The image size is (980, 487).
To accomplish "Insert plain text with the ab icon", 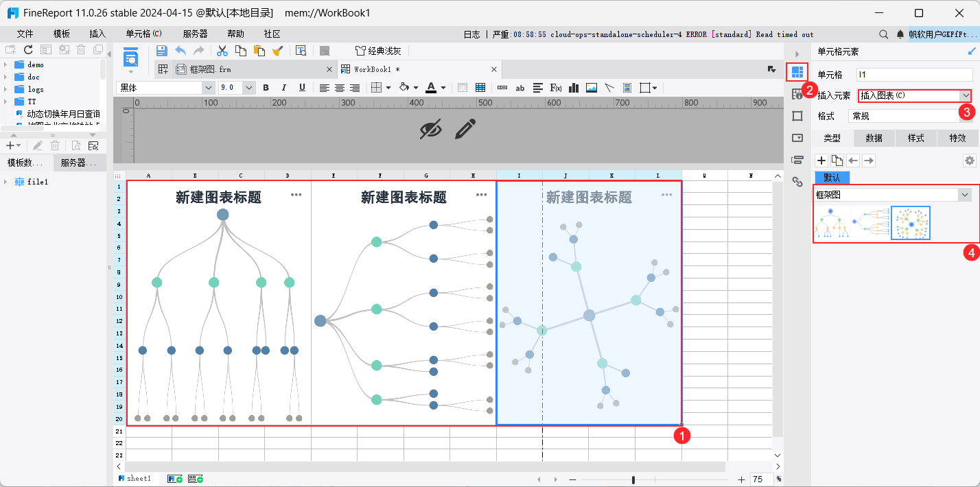I will (520, 88).
